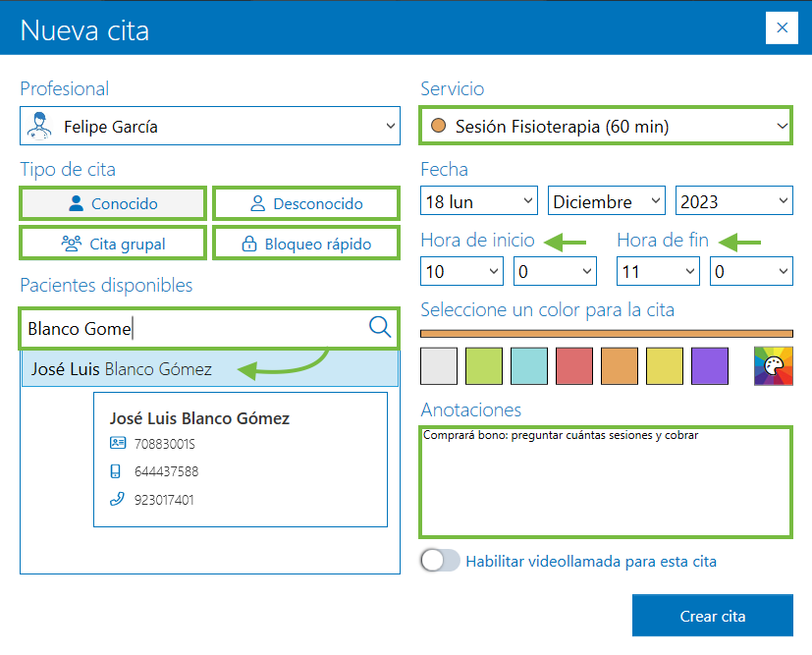
Task: Pick the purple color swatch
Action: point(709,365)
